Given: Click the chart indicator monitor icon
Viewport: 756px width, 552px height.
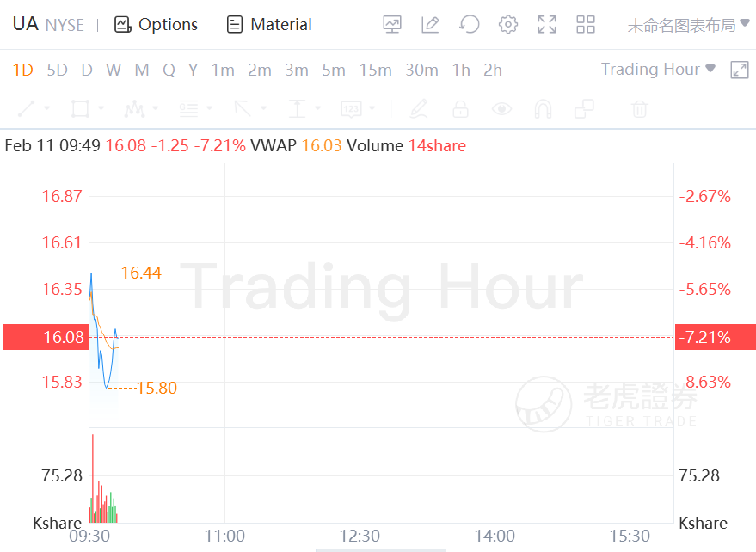Looking at the screenshot, I should [392, 25].
